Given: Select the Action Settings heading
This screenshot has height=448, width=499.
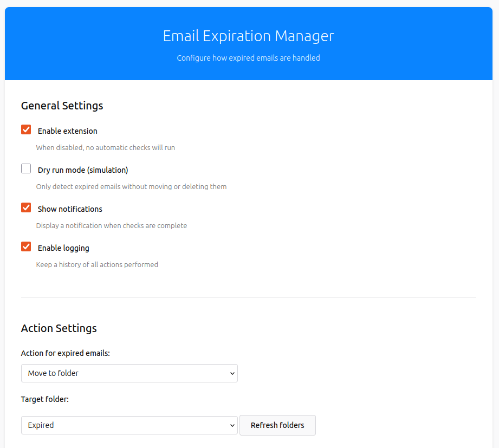Looking at the screenshot, I should click(59, 328).
